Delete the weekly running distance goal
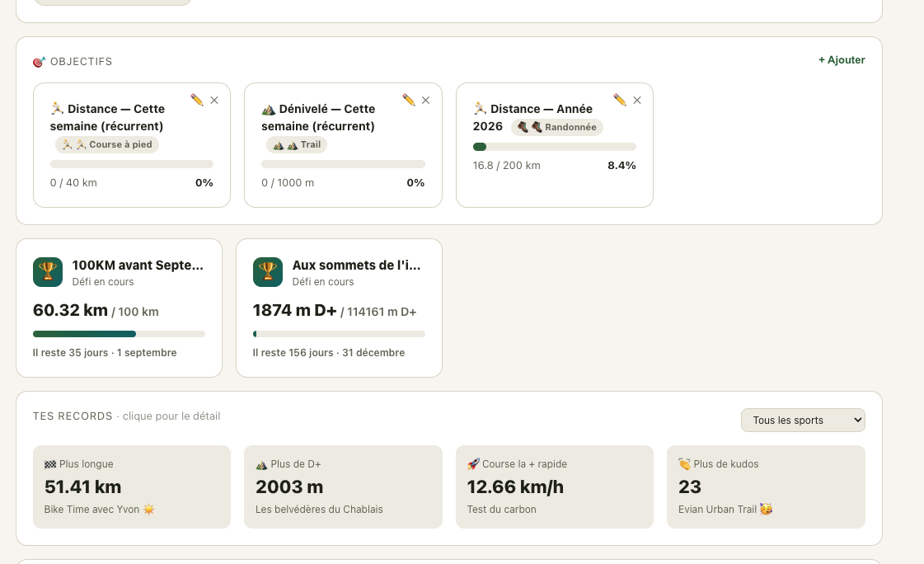924x564 pixels. 214,101
